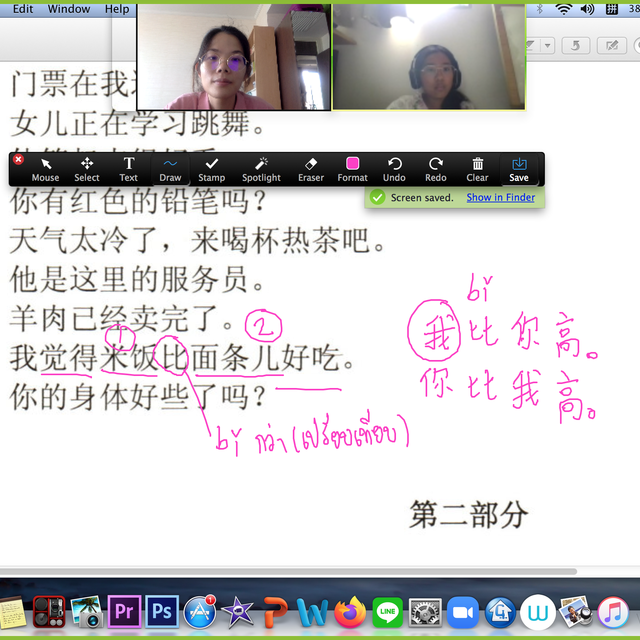Screen dimensions: 640x640
Task: Redo the annotation
Action: click(x=436, y=168)
